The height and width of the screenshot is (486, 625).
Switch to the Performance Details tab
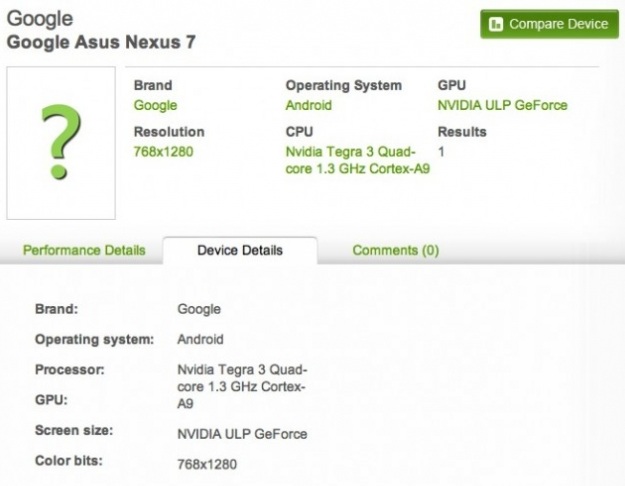tap(84, 250)
